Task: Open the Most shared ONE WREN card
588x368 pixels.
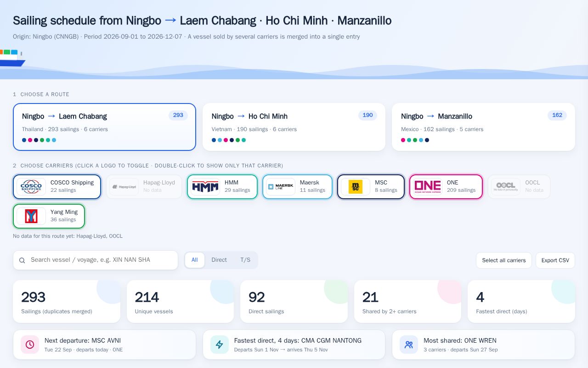Action: coord(483,345)
